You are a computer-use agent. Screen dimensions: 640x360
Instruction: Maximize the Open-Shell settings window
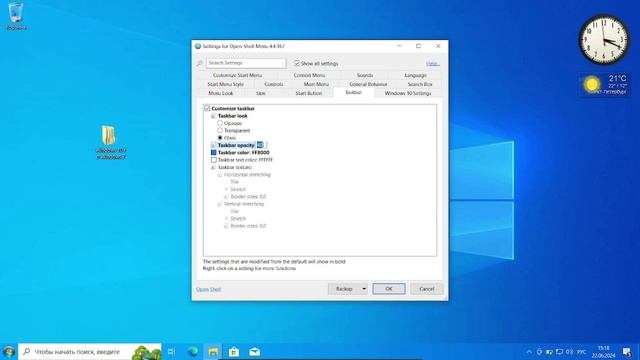[x=418, y=46]
